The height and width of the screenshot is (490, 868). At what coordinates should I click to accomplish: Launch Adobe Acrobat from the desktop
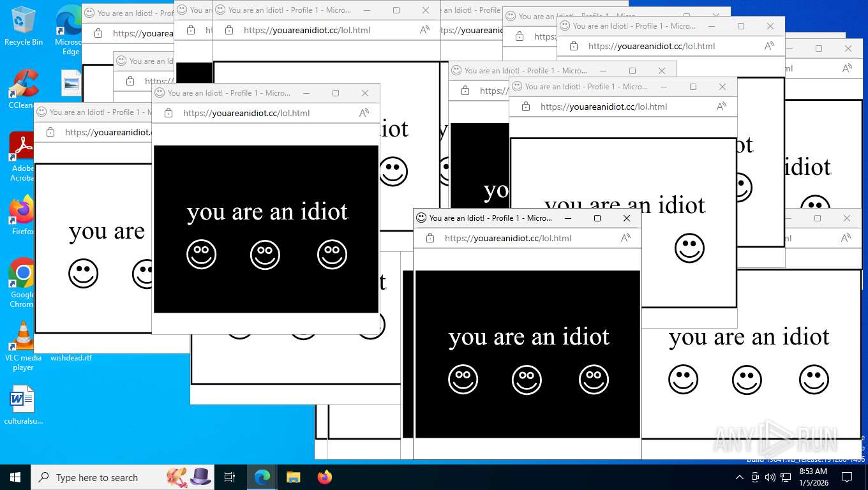point(22,157)
